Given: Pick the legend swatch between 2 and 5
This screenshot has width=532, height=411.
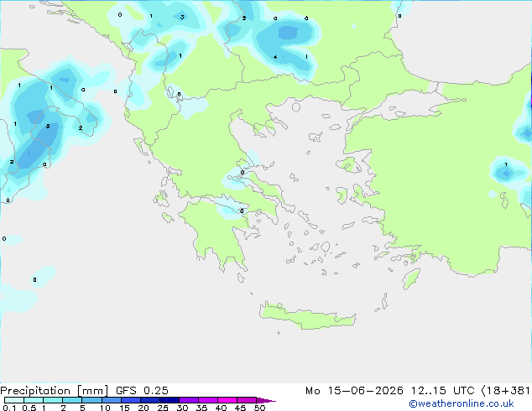Looking at the screenshot, I should 72,400.
